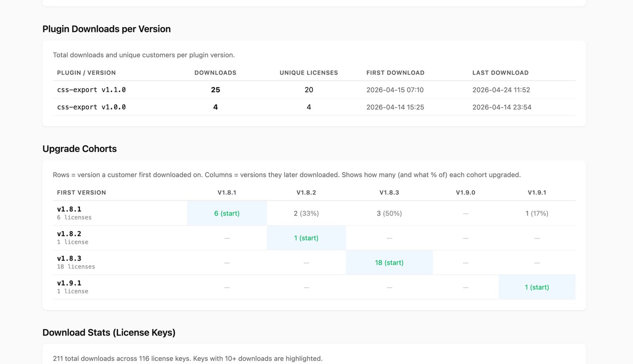Click first download date 2026-04-14 15:25
Image resolution: width=633 pixels, height=364 pixels.
tap(395, 107)
